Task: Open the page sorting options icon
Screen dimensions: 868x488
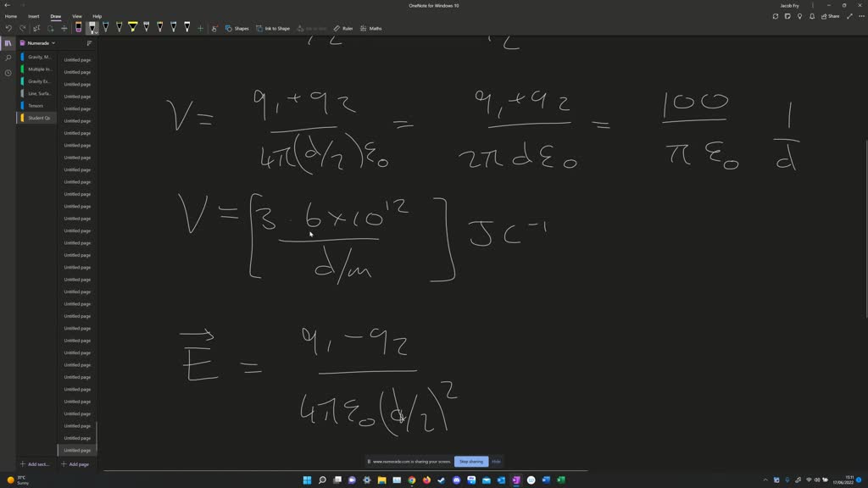Action: pos(88,43)
